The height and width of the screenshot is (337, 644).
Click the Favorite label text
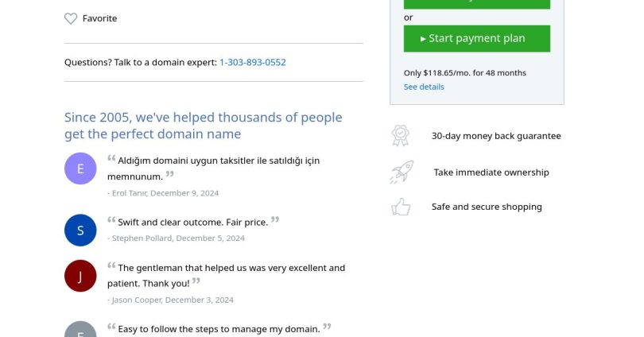coord(100,18)
